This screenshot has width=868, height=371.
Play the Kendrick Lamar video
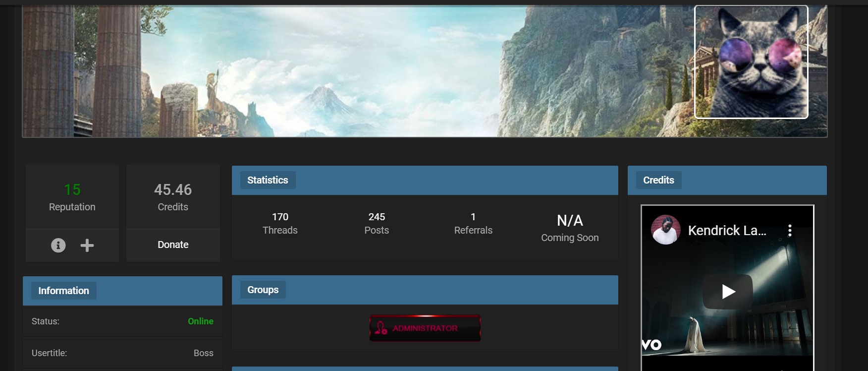728,291
